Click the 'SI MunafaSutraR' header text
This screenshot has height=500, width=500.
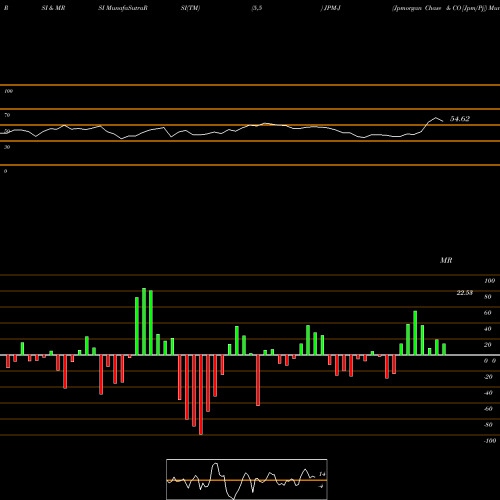tap(123, 8)
